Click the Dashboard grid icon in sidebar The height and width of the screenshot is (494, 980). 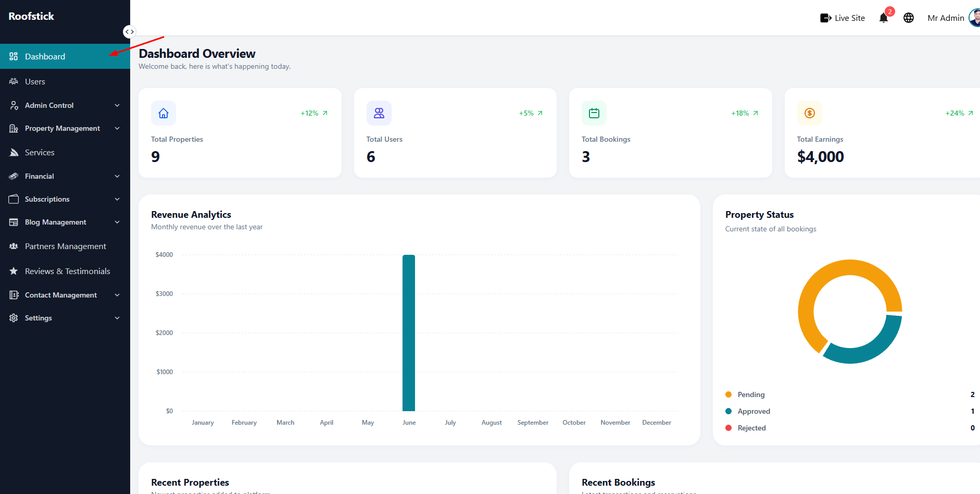point(14,56)
